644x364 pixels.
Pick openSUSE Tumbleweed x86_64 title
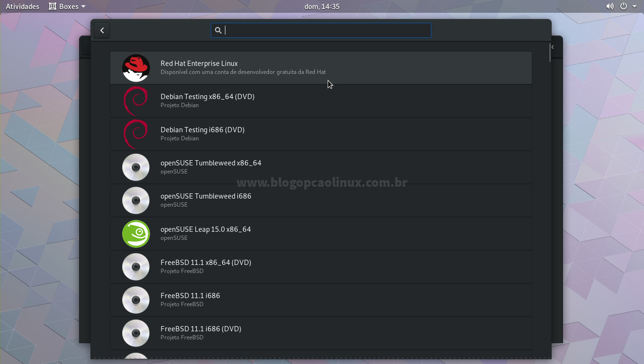211,163
